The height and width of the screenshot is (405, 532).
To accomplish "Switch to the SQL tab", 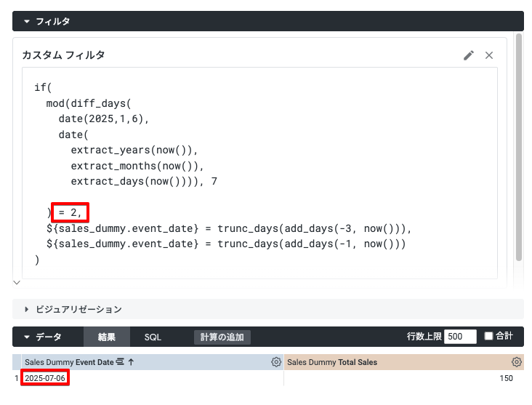I will point(153,337).
